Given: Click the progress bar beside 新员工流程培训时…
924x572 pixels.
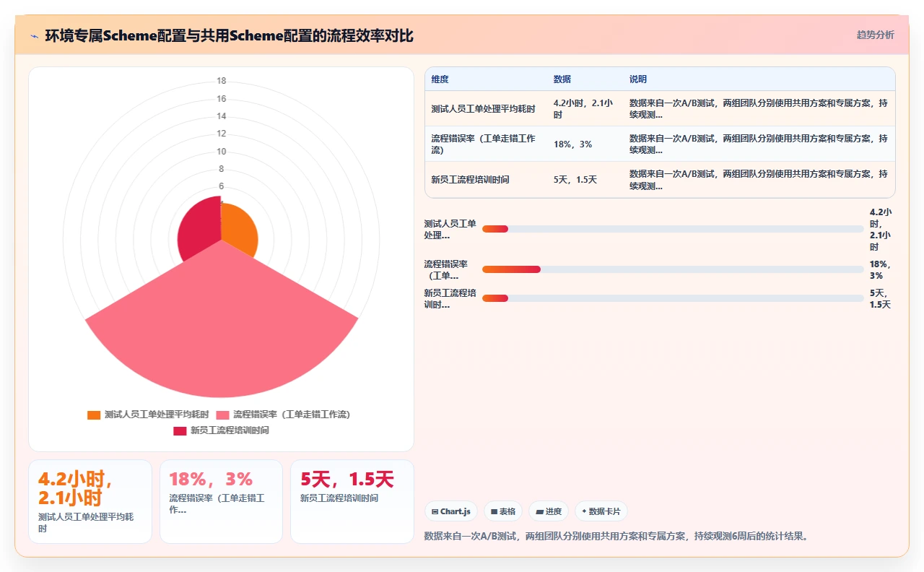Looking at the screenshot, I should [x=673, y=298].
